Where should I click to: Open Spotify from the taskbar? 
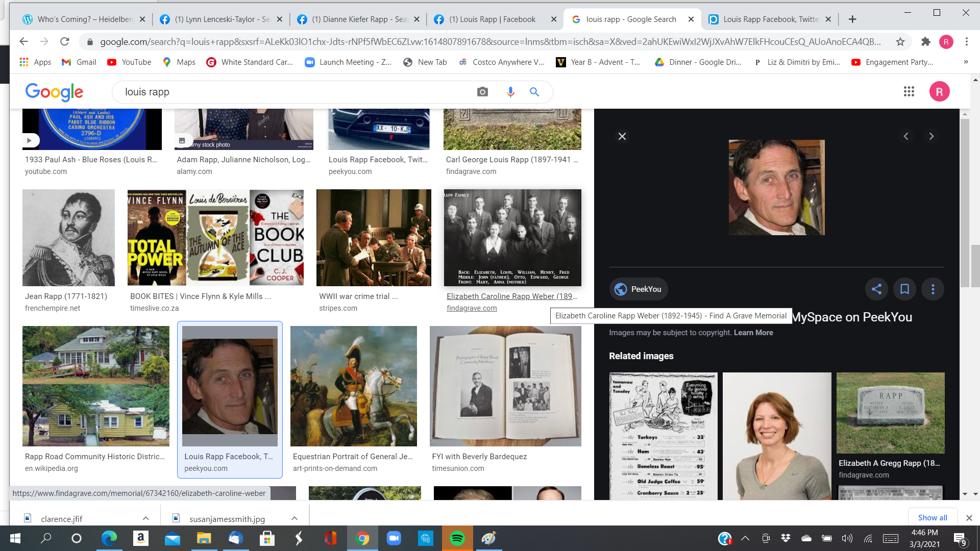click(x=457, y=538)
